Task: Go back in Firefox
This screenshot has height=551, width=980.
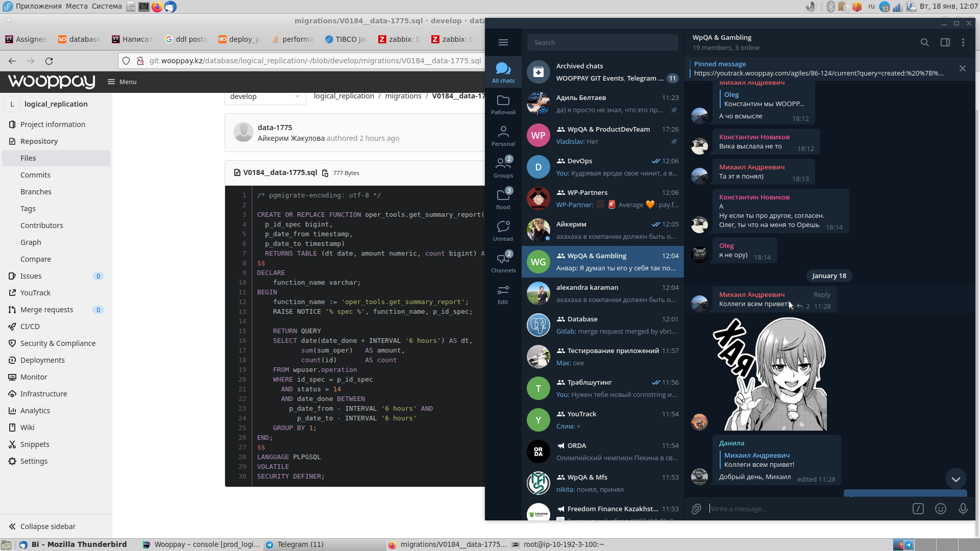Action: point(12,61)
